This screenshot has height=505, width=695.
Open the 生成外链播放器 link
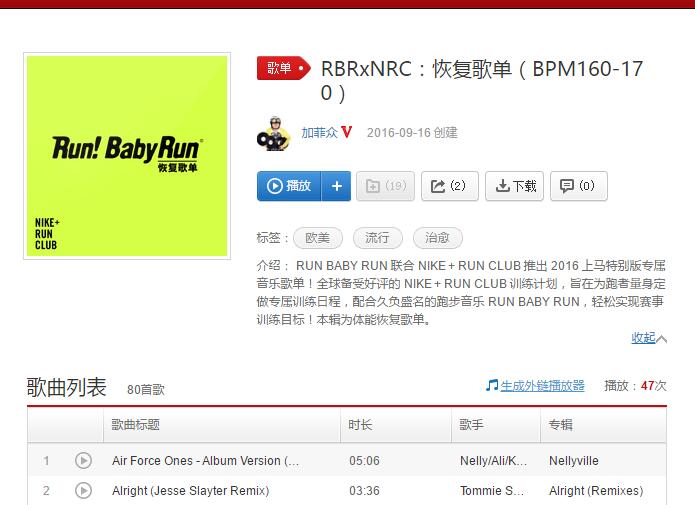click(x=543, y=386)
